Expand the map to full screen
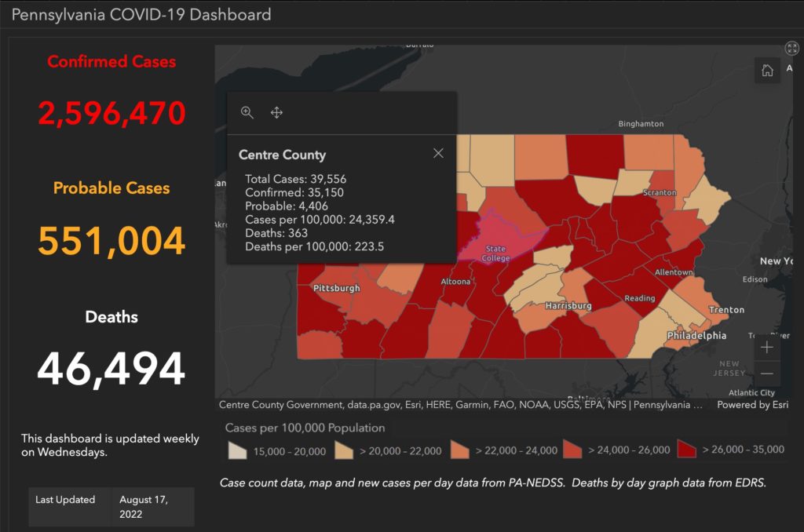Image resolution: width=804 pixels, height=532 pixels. pos(791,49)
